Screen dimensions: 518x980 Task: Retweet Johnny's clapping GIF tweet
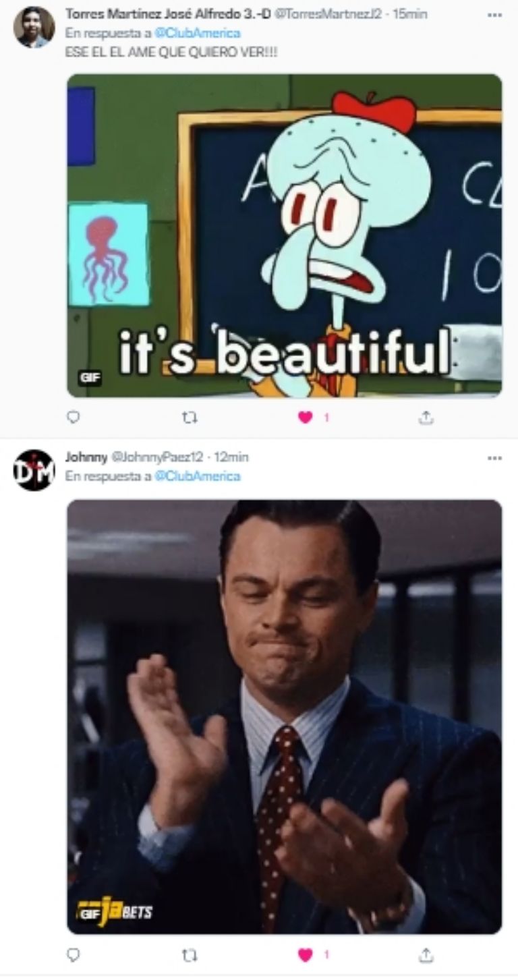point(190,954)
